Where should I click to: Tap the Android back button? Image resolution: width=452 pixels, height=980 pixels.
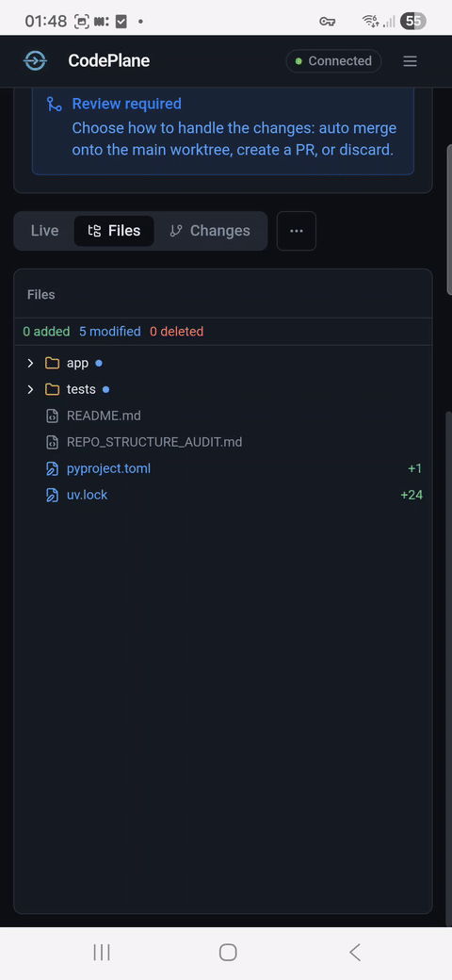tap(355, 953)
